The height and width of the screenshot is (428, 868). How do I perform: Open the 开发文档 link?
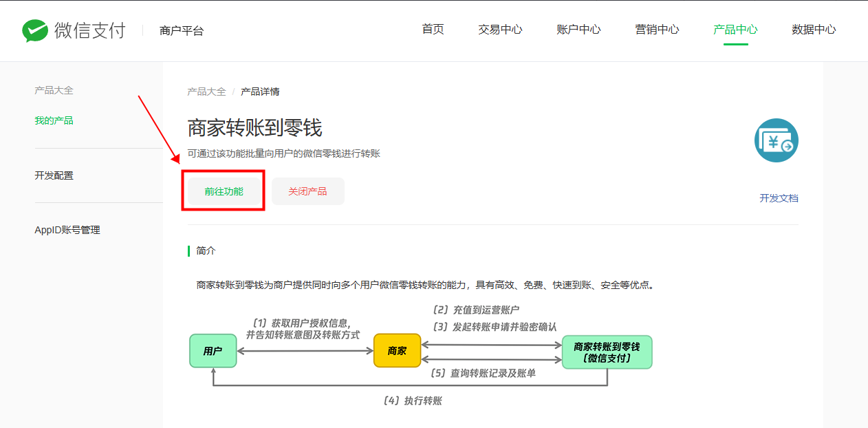(779, 198)
